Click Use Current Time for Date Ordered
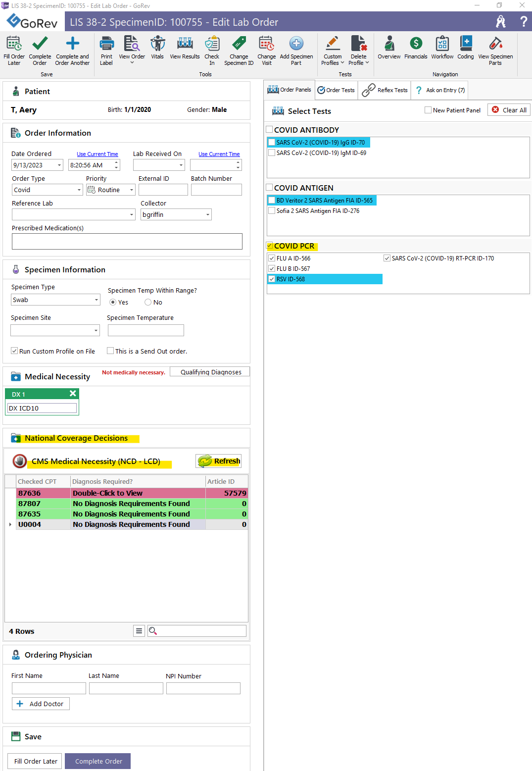 point(97,154)
